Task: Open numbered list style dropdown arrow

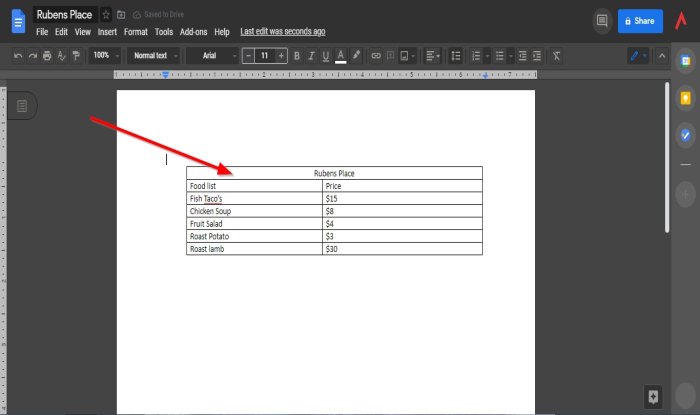Action: (487, 56)
